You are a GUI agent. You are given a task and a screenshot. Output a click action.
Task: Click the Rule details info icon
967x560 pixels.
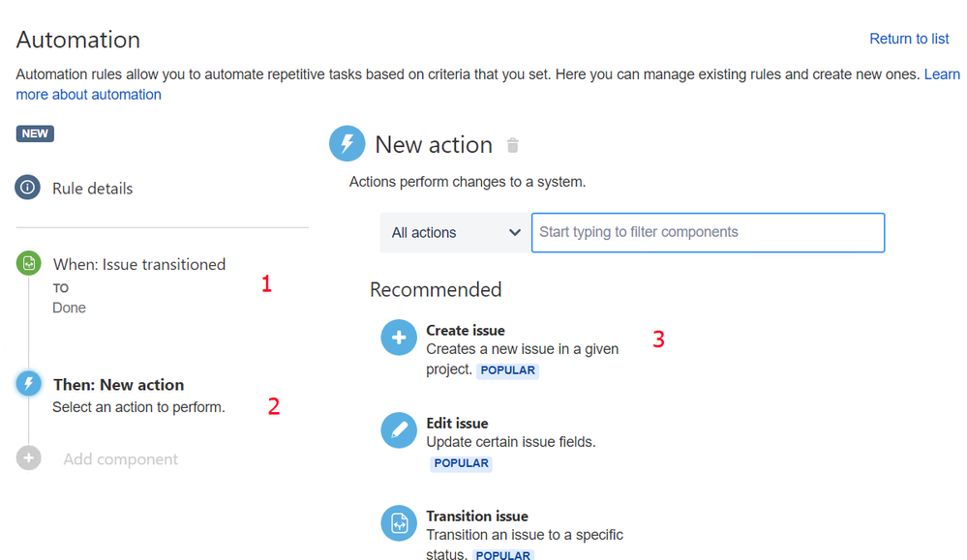click(28, 188)
